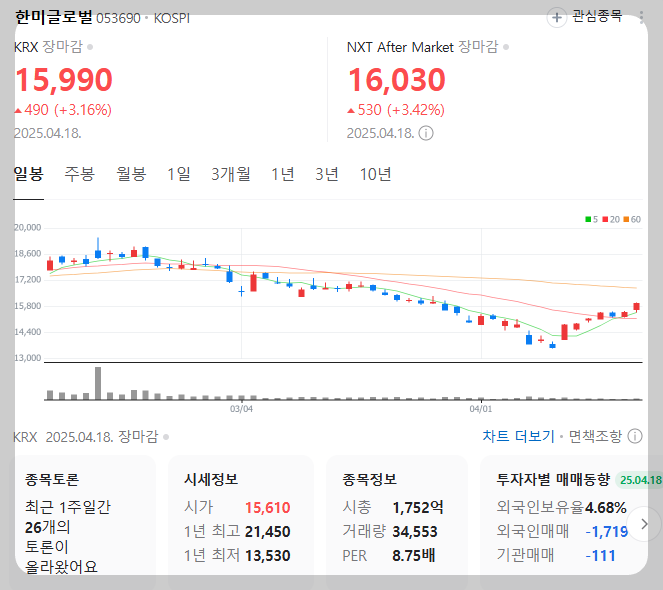Open the 면책조항 link text
This screenshot has width=663, height=590.
pos(595,436)
